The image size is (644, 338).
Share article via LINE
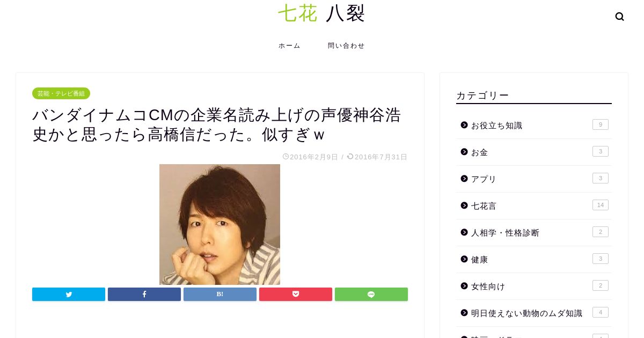tap(371, 294)
